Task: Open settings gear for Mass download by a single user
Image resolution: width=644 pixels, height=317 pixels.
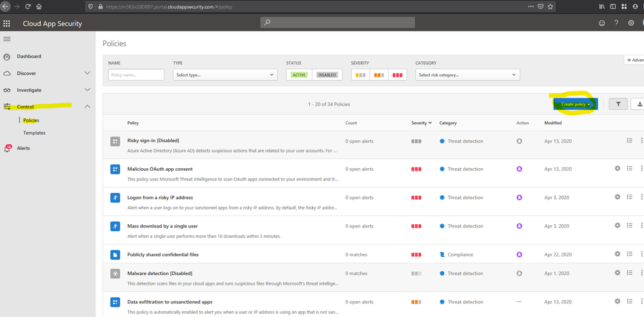Action: (x=617, y=226)
